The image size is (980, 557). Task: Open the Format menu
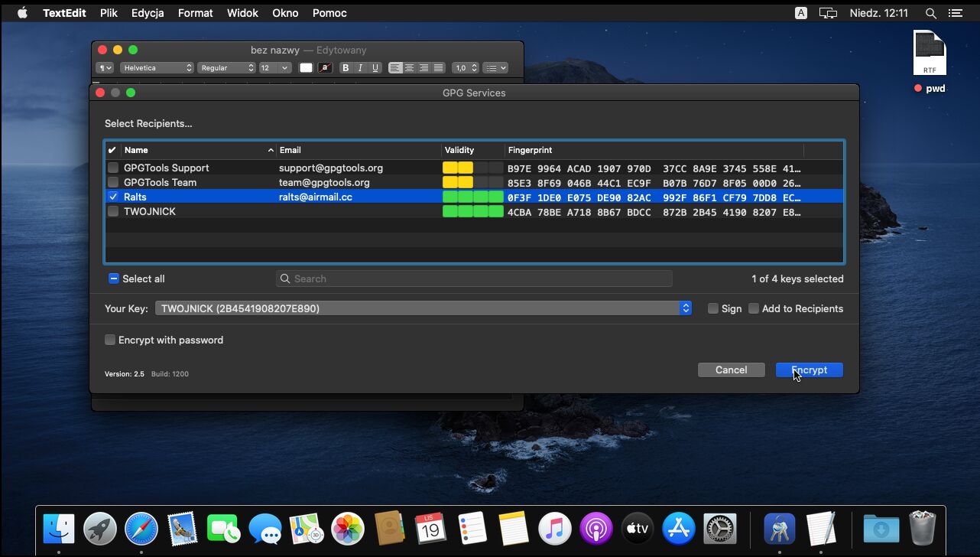pyautogui.click(x=195, y=13)
